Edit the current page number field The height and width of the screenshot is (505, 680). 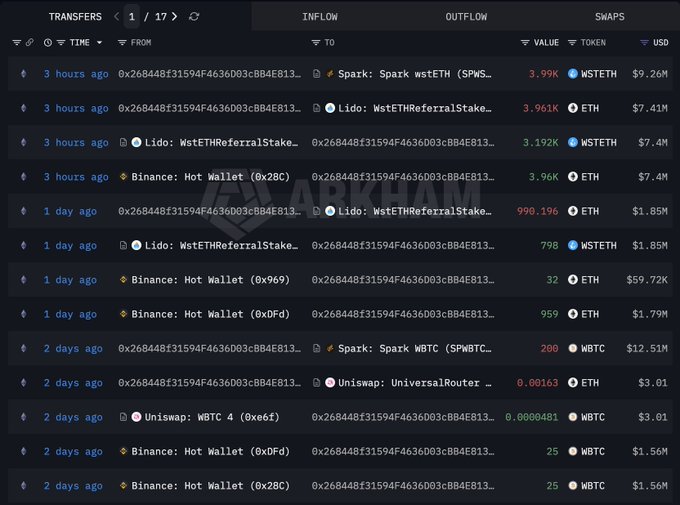click(x=131, y=16)
